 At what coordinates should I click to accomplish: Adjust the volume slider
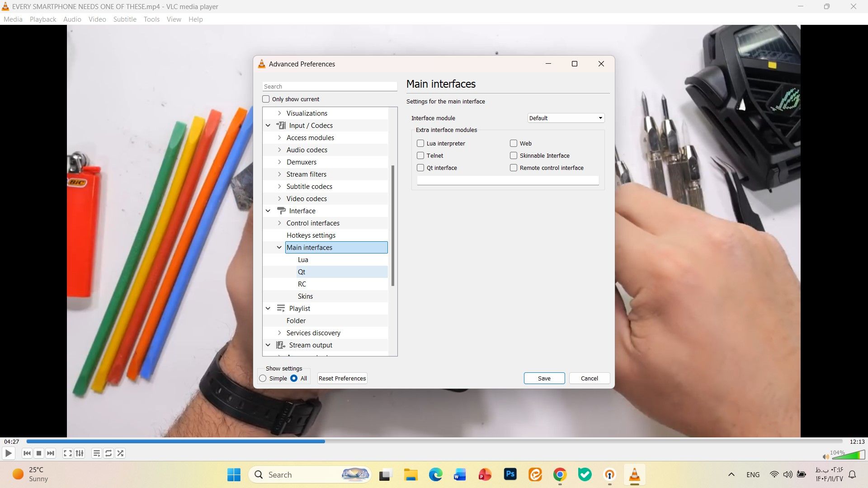point(848,455)
